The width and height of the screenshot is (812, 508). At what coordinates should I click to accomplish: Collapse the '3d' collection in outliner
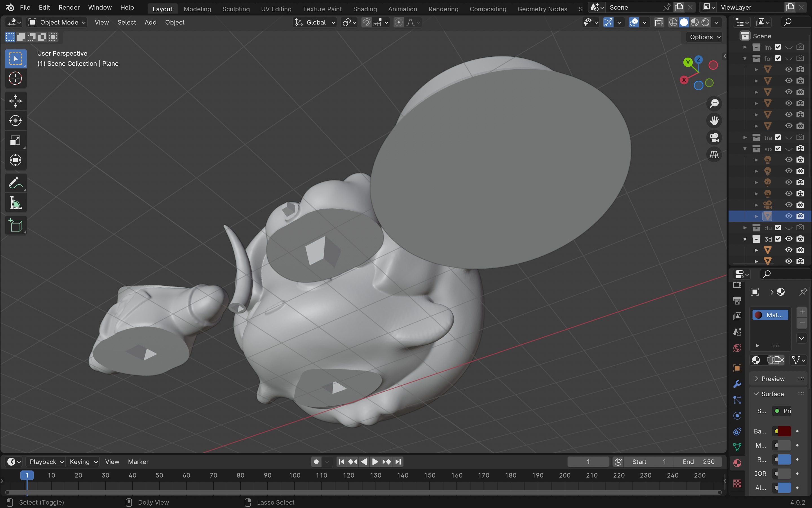click(745, 239)
